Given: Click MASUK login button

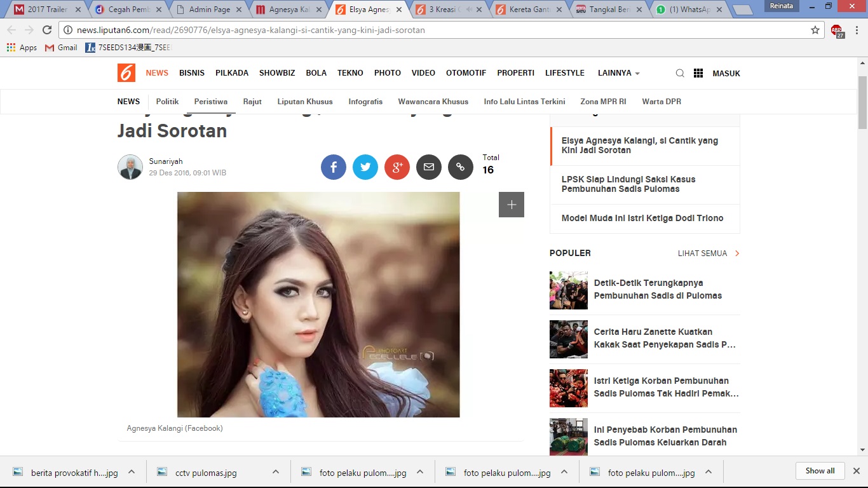Looking at the screenshot, I should (x=726, y=73).
